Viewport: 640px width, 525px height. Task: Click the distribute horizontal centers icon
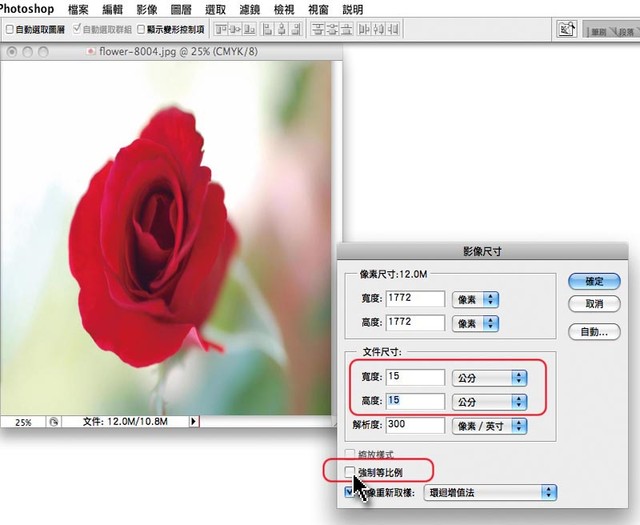(378, 29)
